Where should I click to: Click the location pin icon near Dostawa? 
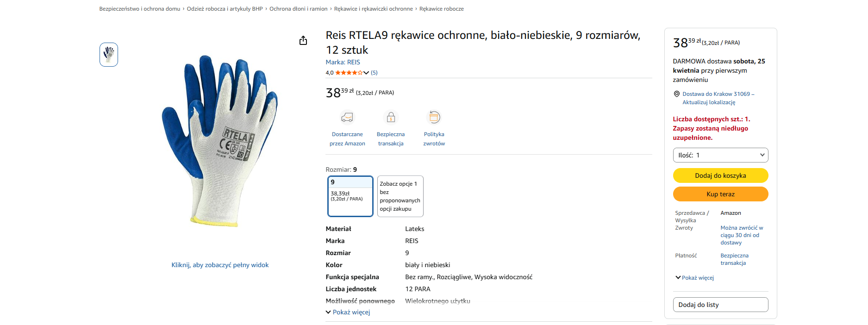tap(676, 94)
